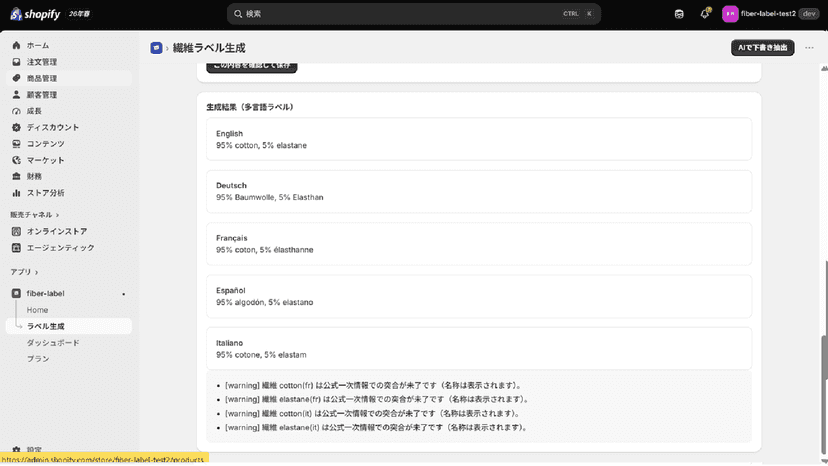Click the Español label result card
This screenshot has height=466, width=828.
(479, 296)
